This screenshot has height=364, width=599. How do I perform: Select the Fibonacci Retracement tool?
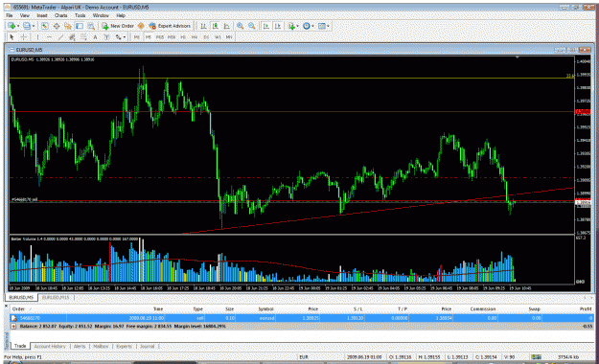click(83, 37)
